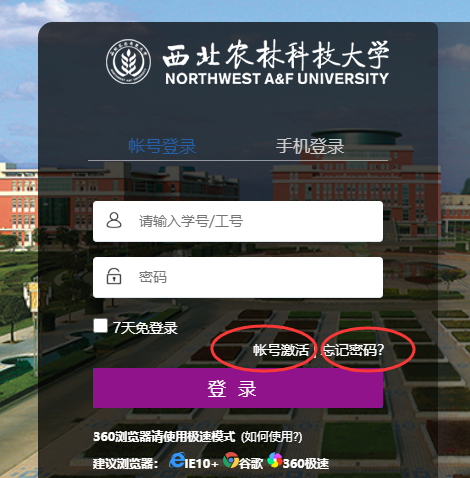Click the colorful 360 browser icon
This screenshot has width=470, height=478.
[x=274, y=461]
